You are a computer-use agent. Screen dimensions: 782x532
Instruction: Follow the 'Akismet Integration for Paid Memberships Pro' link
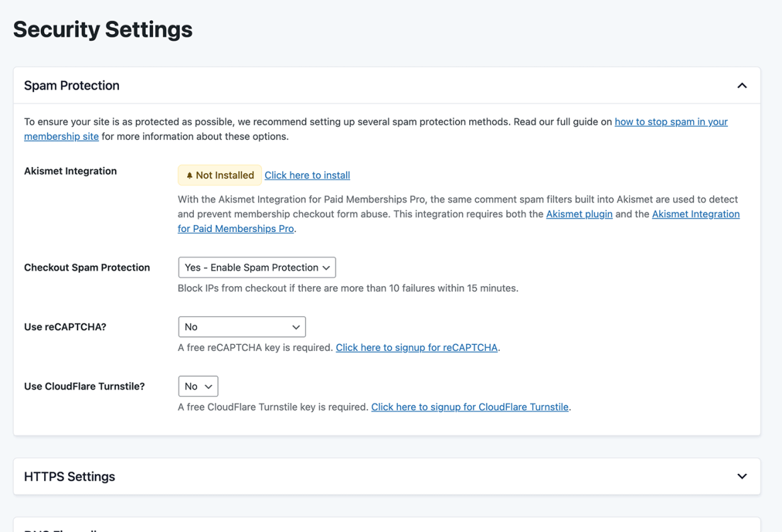pyautogui.click(x=696, y=214)
